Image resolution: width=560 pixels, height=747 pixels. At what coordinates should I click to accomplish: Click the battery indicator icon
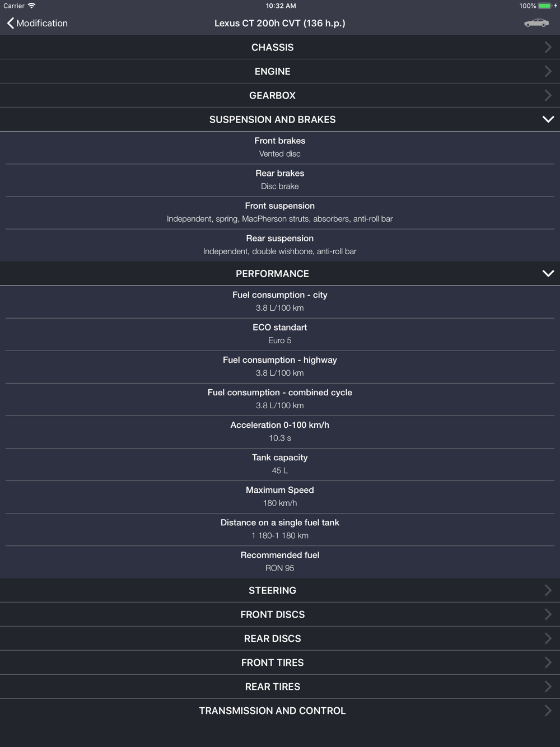pos(544,6)
